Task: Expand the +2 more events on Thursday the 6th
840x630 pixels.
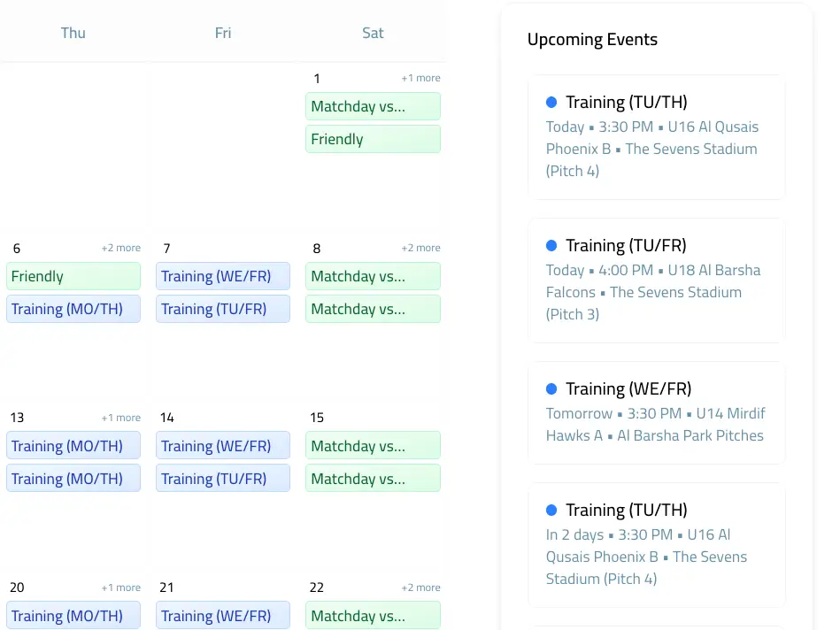Action: click(x=120, y=248)
